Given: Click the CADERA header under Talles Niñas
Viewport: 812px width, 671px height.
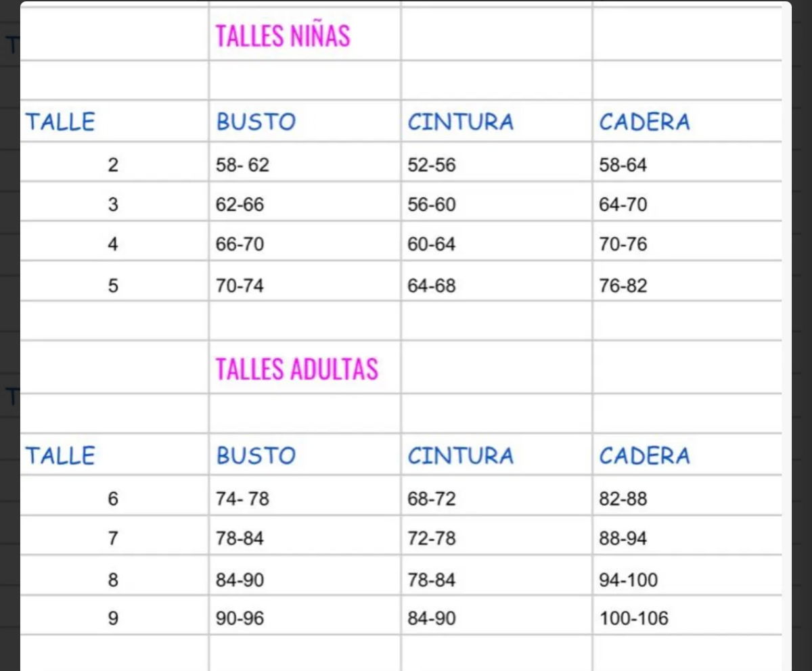Looking at the screenshot, I should point(644,122).
